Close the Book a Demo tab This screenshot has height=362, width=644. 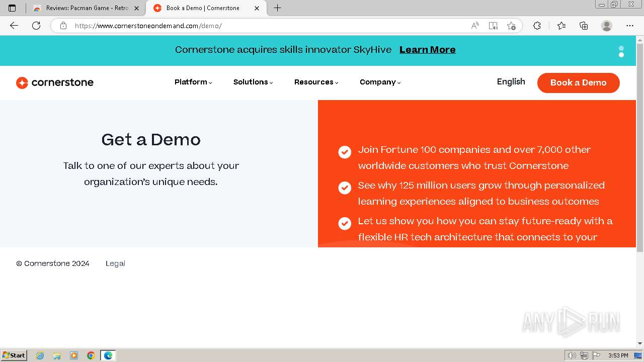[257, 8]
